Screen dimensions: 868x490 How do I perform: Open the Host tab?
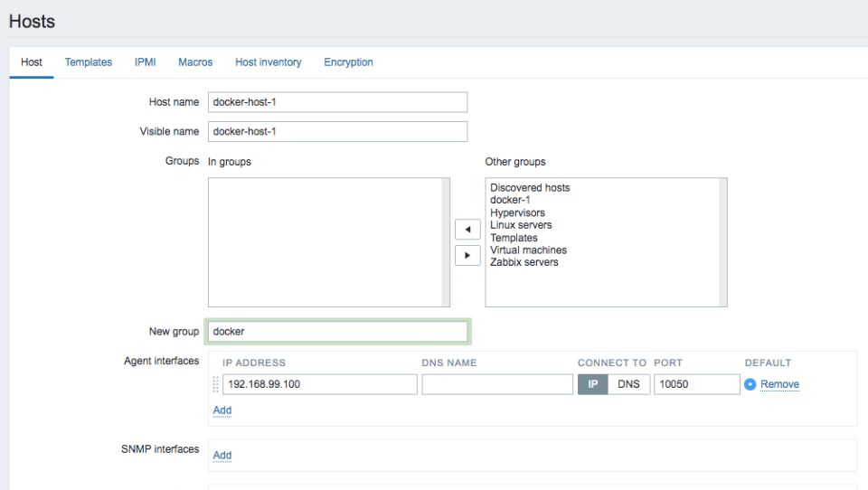click(32, 62)
